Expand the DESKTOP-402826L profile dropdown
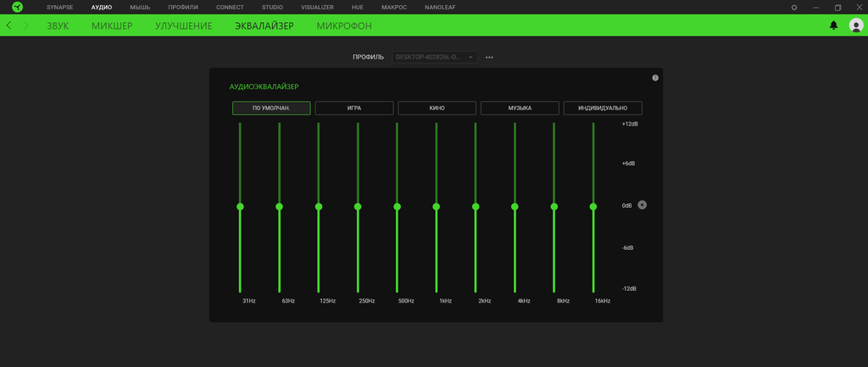 (435, 57)
